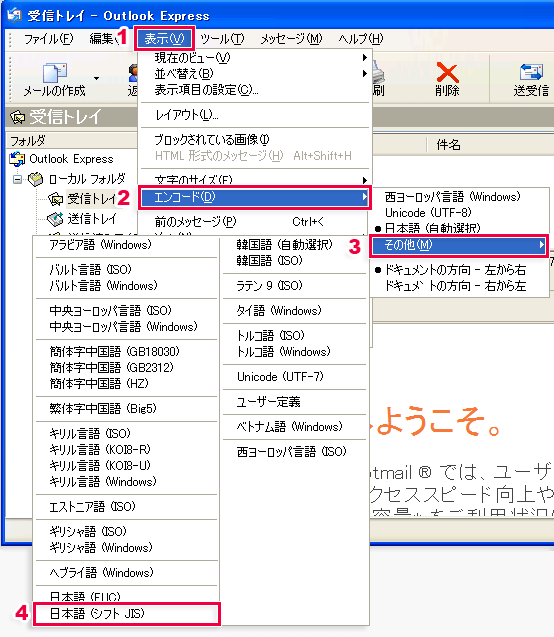
Task: Select Unicode (UTF-7) encoding
Action: pyautogui.click(x=294, y=377)
